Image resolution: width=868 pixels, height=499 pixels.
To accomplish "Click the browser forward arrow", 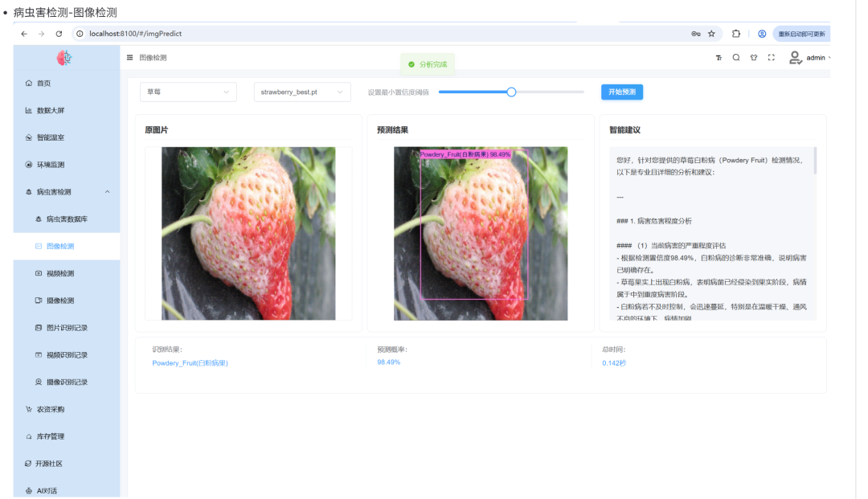I will tap(42, 34).
